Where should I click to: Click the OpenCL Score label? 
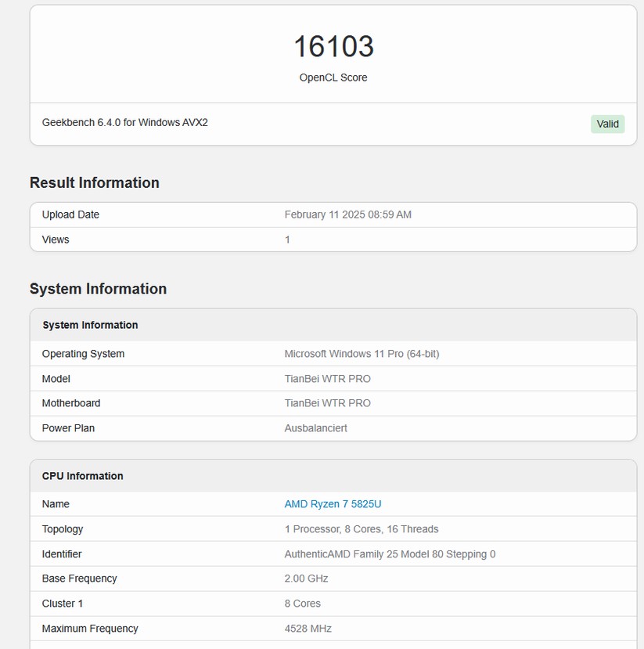333,78
